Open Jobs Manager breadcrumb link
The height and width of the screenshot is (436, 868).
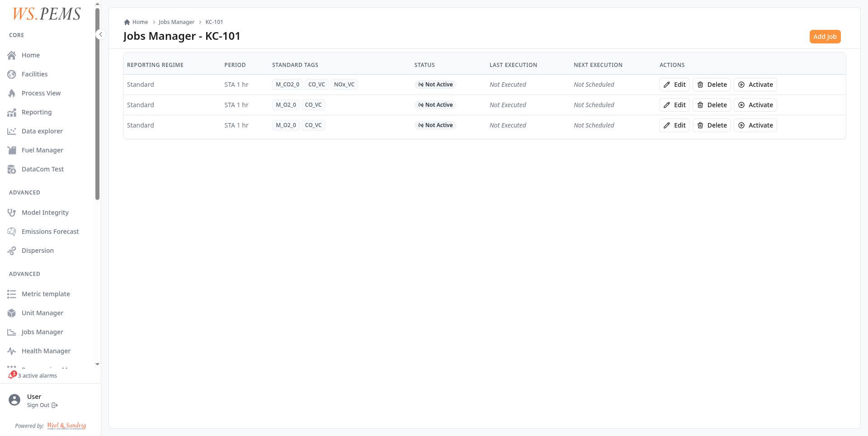point(176,22)
